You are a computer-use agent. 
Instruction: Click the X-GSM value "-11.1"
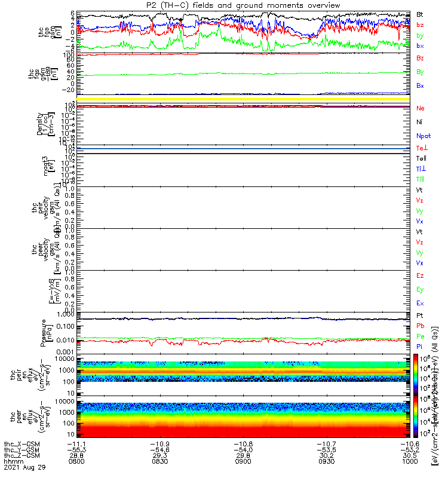click(76, 444)
